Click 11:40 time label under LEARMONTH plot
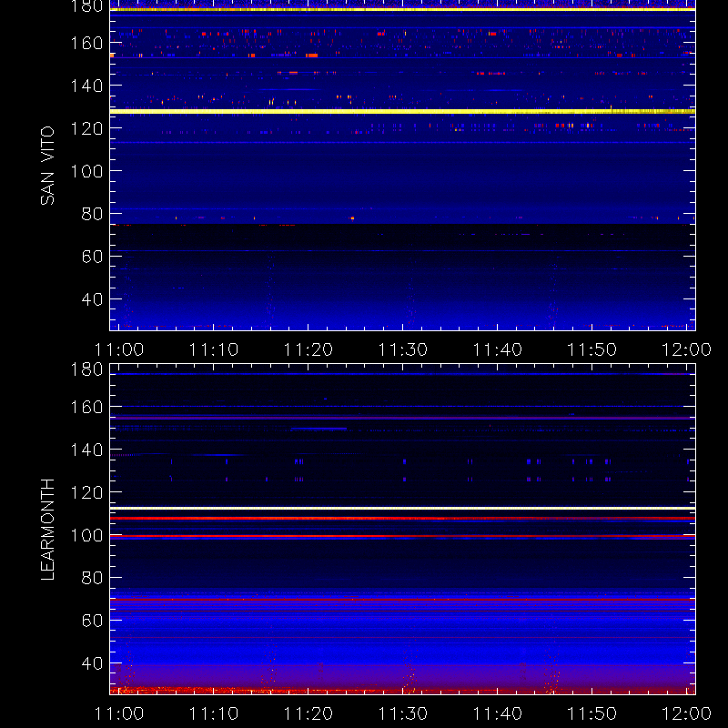Screen dimensions: 728x728 coord(498,713)
